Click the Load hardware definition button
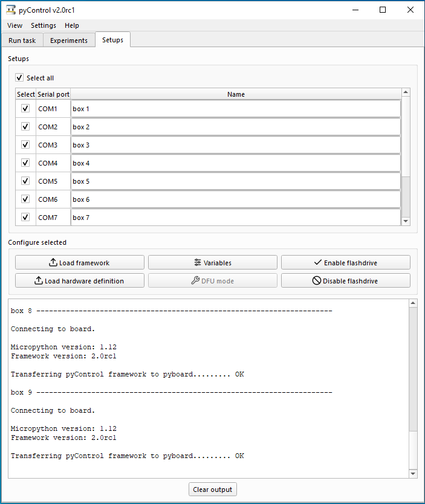Image resolution: width=425 pixels, height=504 pixels. pos(80,280)
